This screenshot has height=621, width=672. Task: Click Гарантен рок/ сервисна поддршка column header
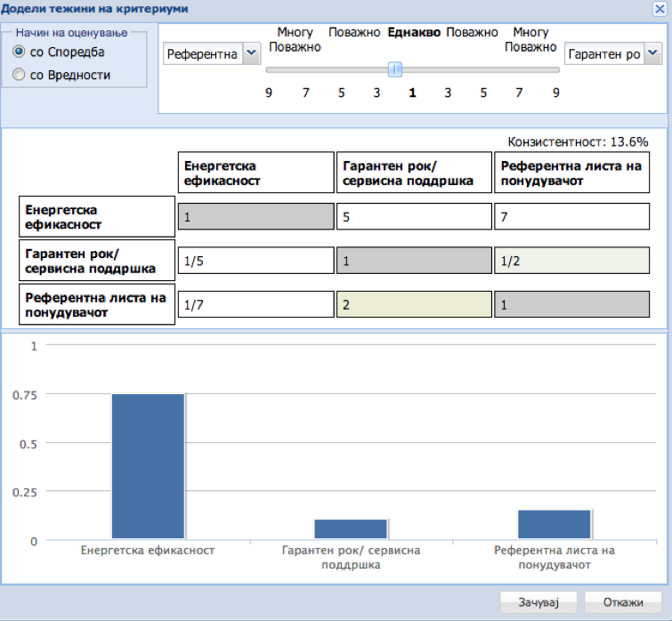pos(414,173)
